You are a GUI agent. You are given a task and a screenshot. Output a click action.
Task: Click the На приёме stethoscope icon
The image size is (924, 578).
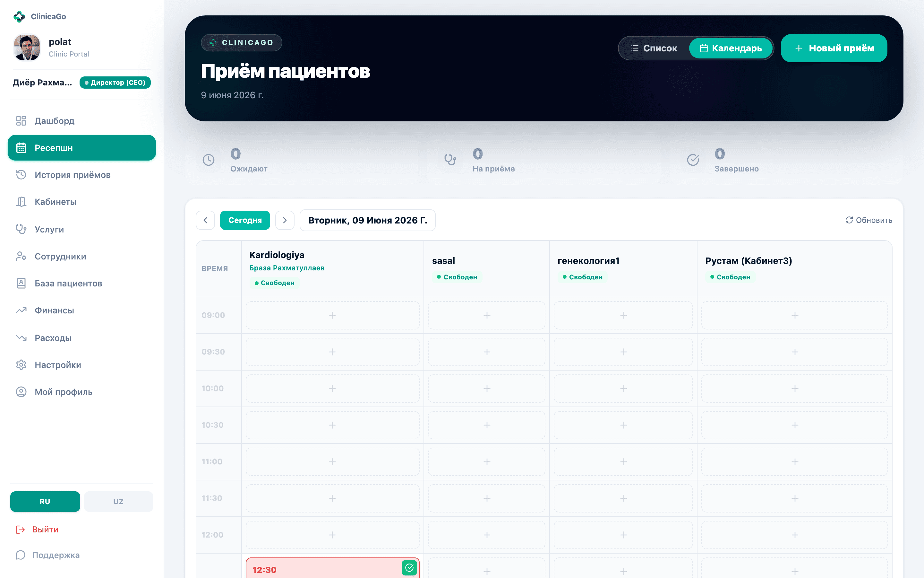pyautogui.click(x=450, y=160)
